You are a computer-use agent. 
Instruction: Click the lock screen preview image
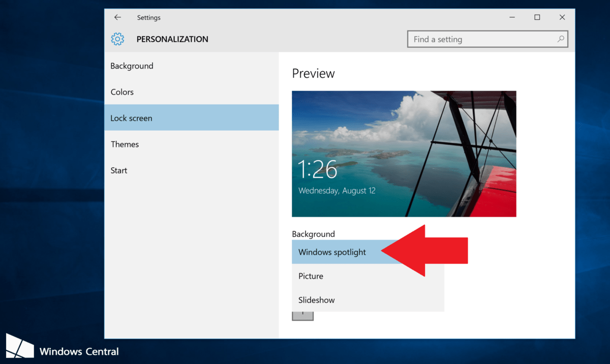click(404, 154)
